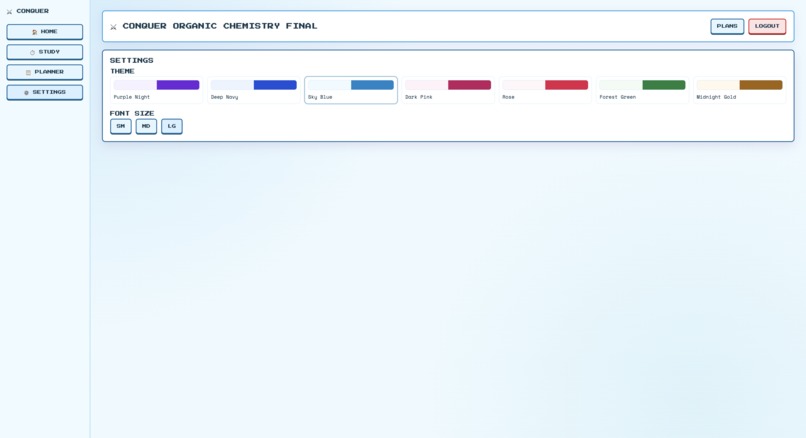Set font size to LG
Viewport: 806px width, 438px height.
(x=172, y=126)
